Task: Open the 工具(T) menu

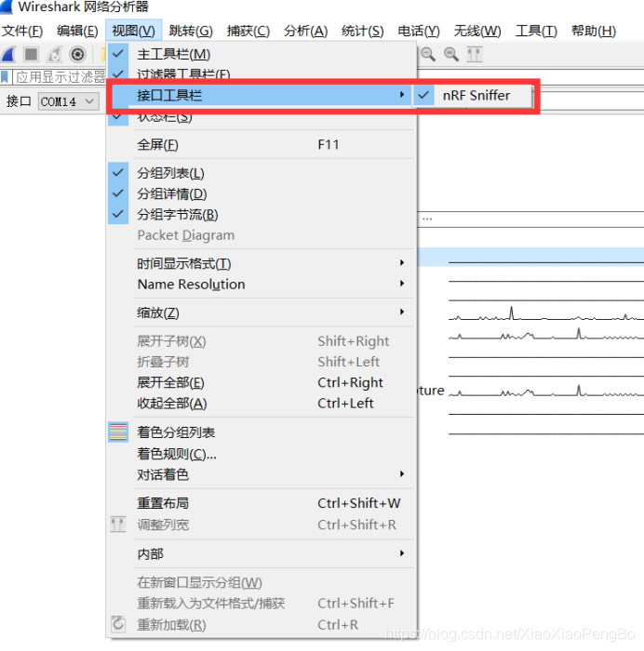Action: tap(536, 31)
